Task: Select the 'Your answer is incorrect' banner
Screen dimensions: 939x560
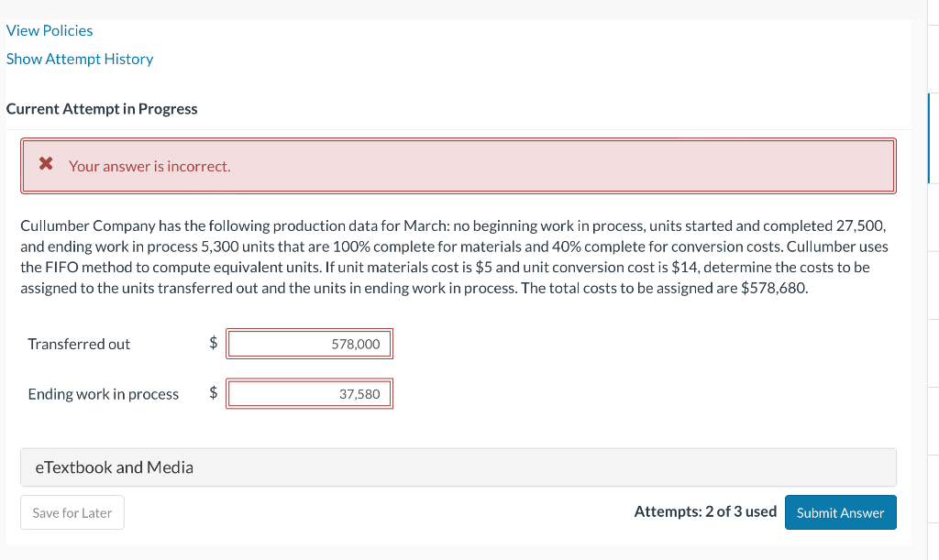Action: coord(458,166)
